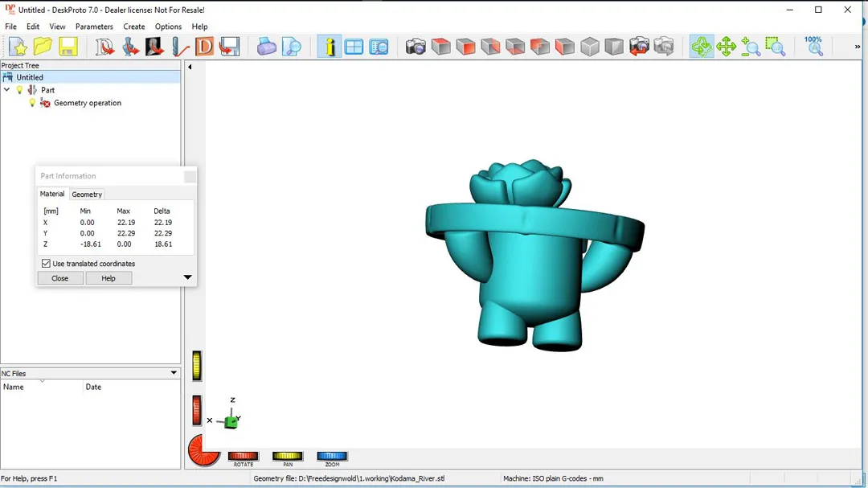Screen dimensions: 868x488
Task: Click the Close button in Part Information
Action: pos(60,278)
